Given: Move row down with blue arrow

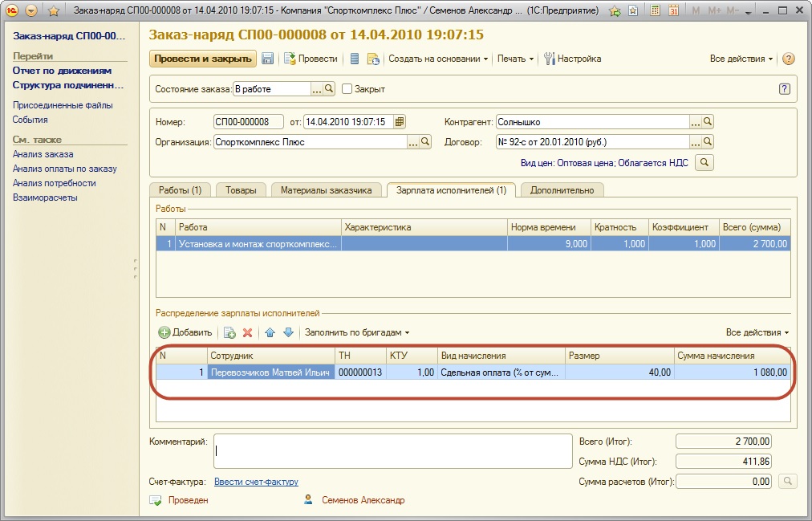Looking at the screenshot, I should pos(288,332).
